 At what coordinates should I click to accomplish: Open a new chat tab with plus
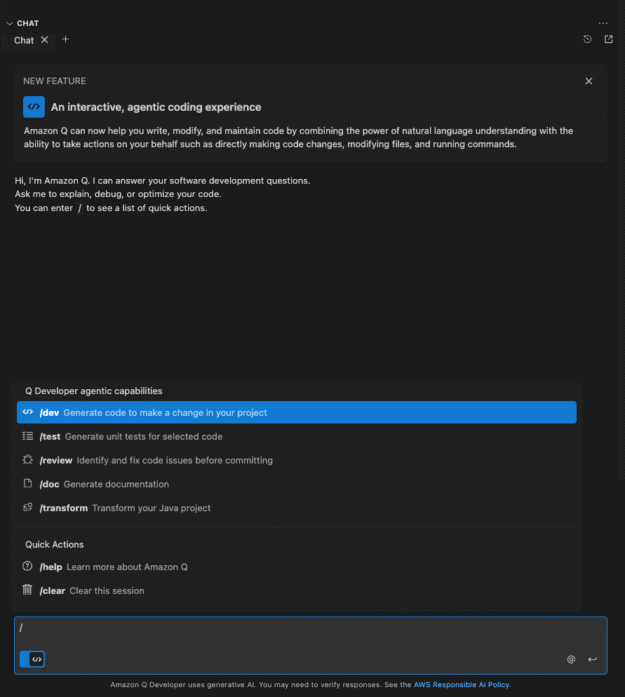tap(66, 40)
